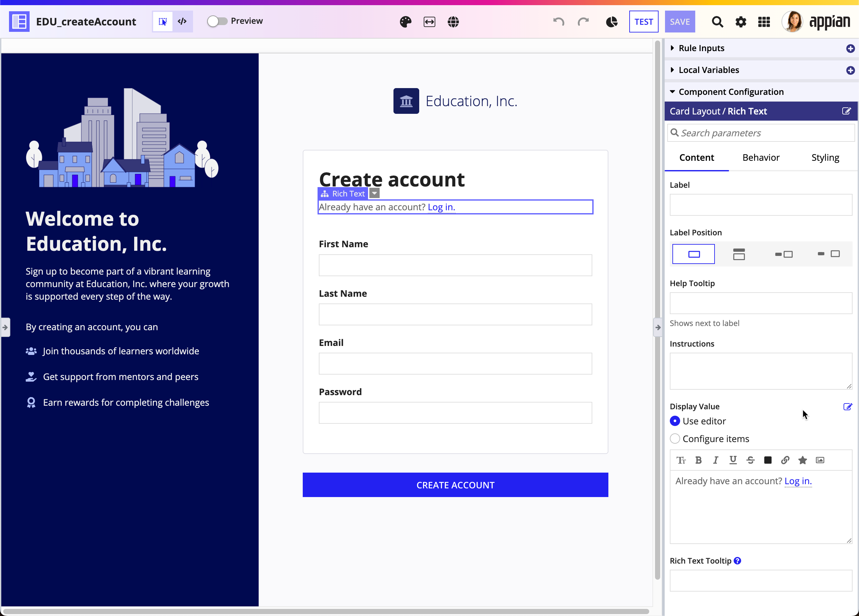Open text color swatch in editor

[x=768, y=460]
